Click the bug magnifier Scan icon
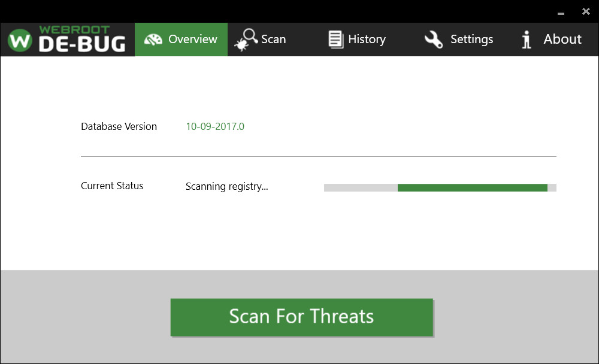 pos(246,40)
